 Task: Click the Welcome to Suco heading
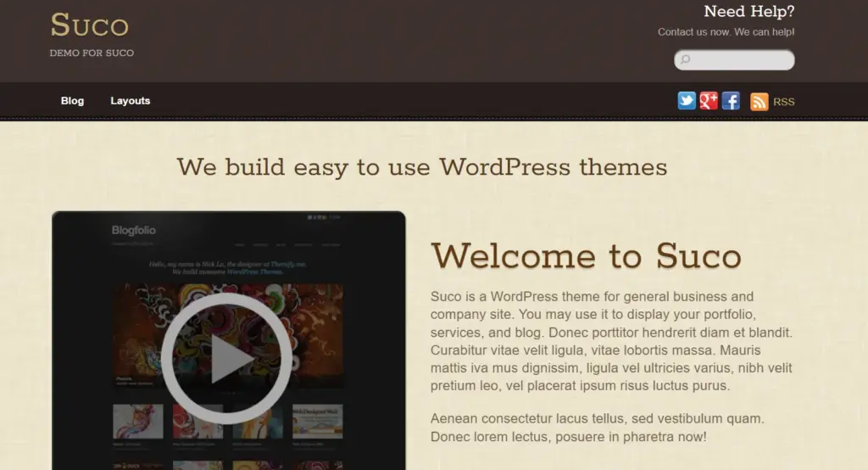(x=587, y=256)
